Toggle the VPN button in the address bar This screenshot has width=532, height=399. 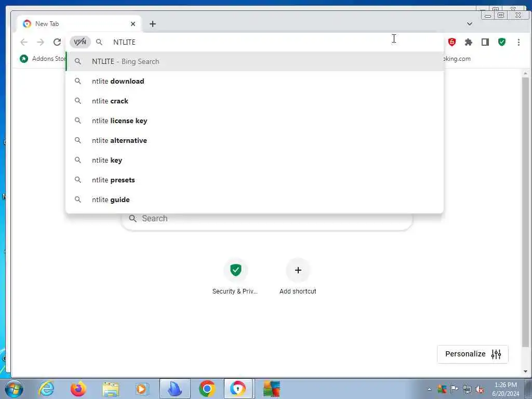tap(80, 42)
